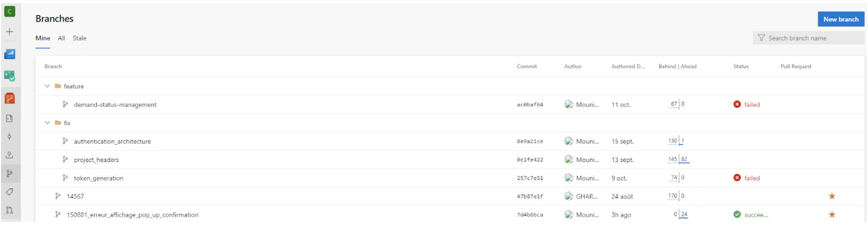Open Pull requests icon in sidebar

click(9, 210)
